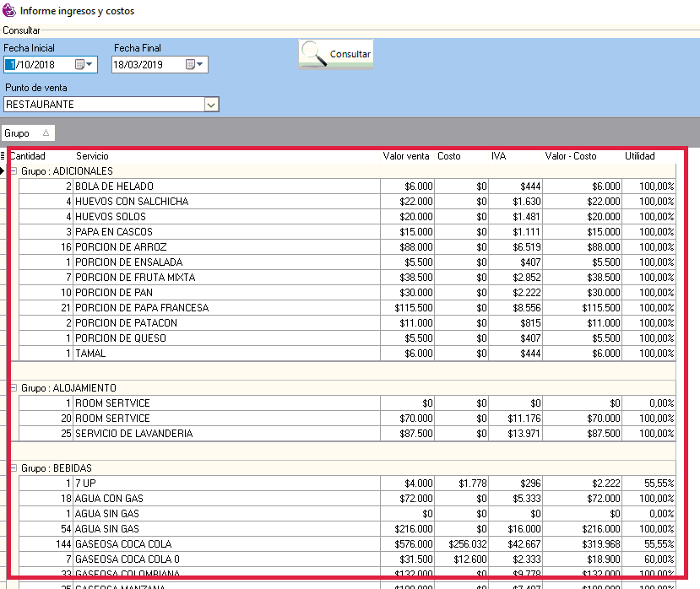Open the Fecha Final calendar dropdown
The height and width of the screenshot is (589, 700).
[x=195, y=65]
